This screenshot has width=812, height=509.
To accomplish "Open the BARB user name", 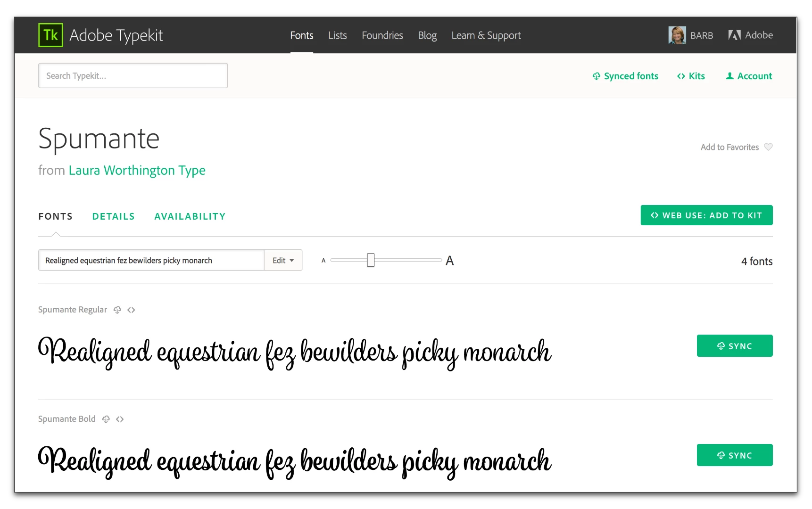I will click(702, 36).
